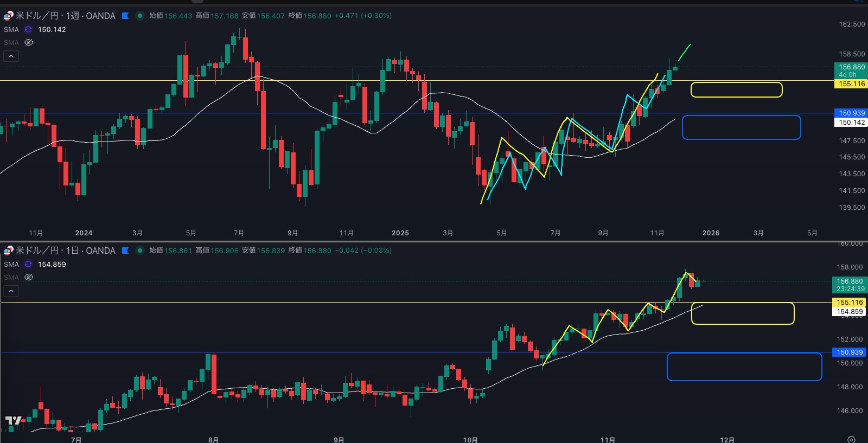Select the blue rectangle drawing on weekly chart
868x443 pixels.
pos(741,116)
